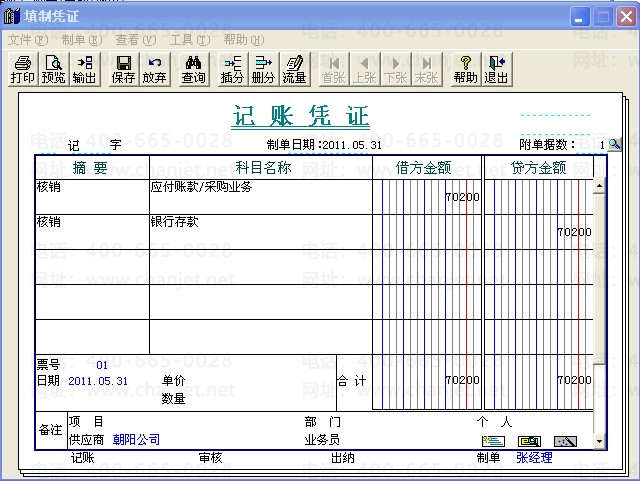This screenshot has width=640, height=481.
Task: Open the 流量 cash flow icon
Action: [294, 69]
